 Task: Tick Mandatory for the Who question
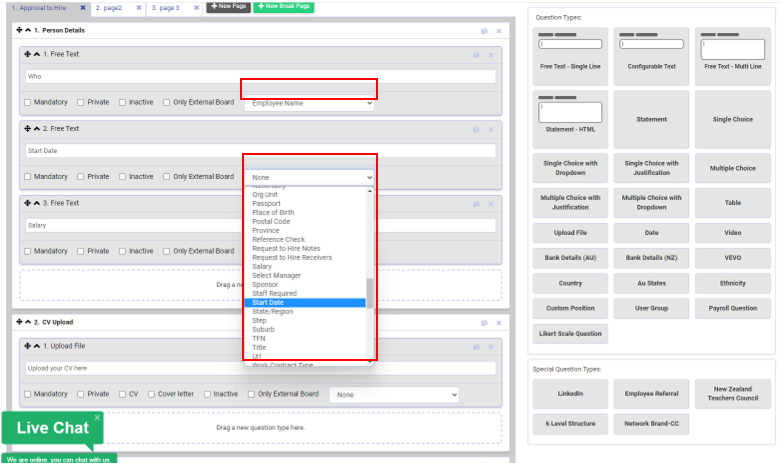27,102
